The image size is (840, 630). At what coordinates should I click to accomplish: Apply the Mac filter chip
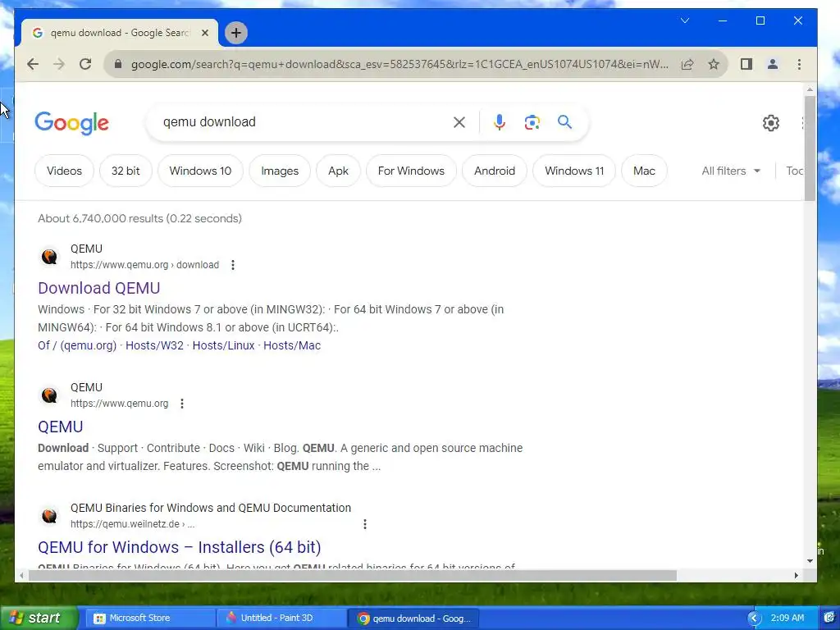(x=644, y=171)
